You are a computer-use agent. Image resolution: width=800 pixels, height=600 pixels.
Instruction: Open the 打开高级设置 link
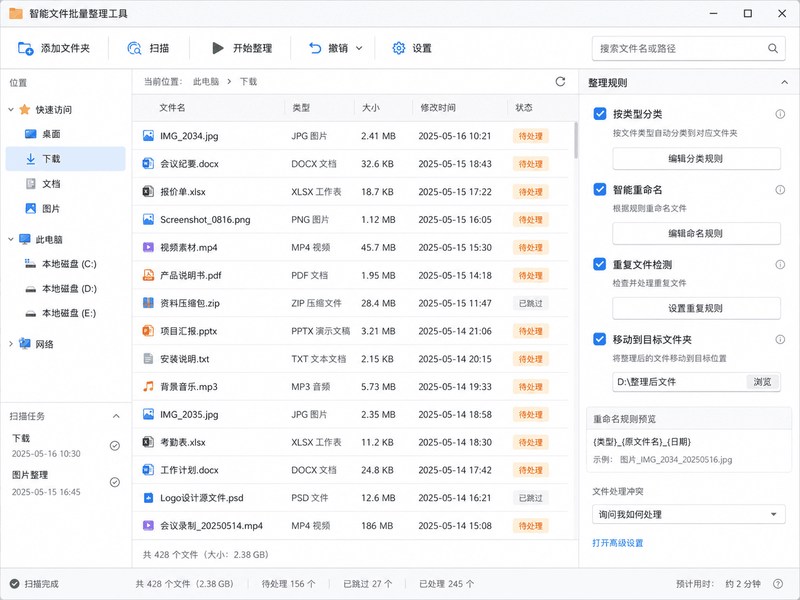pyautogui.click(x=617, y=543)
